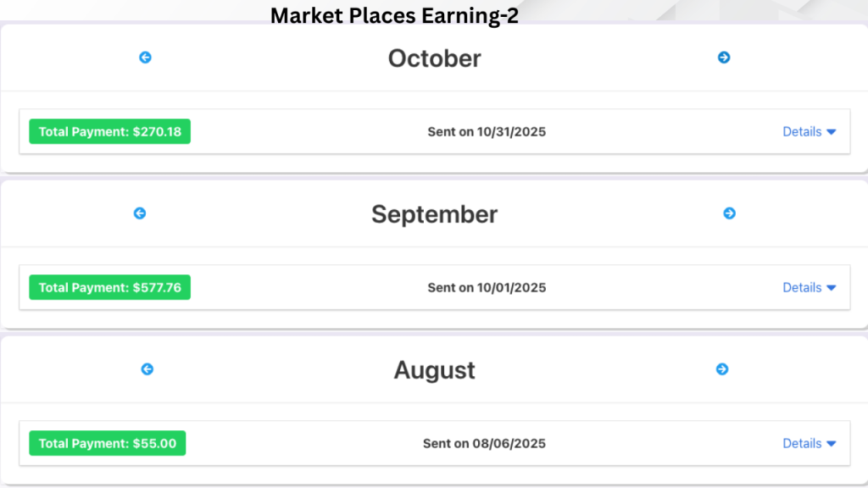Select the August month heading
868x488 pixels.
pos(434,370)
